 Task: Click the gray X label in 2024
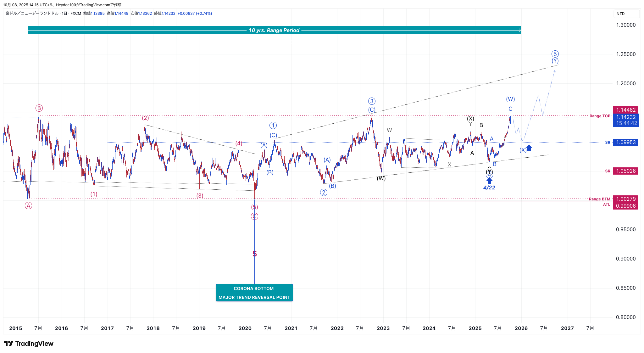(x=449, y=165)
